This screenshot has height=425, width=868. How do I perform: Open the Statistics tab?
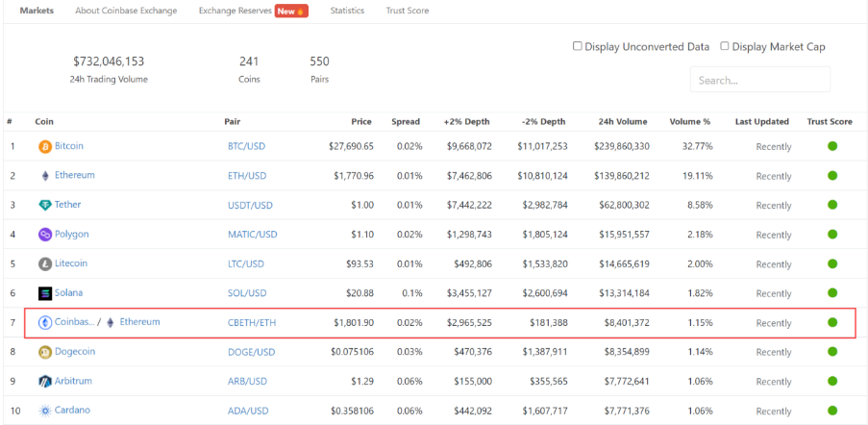pyautogui.click(x=347, y=11)
